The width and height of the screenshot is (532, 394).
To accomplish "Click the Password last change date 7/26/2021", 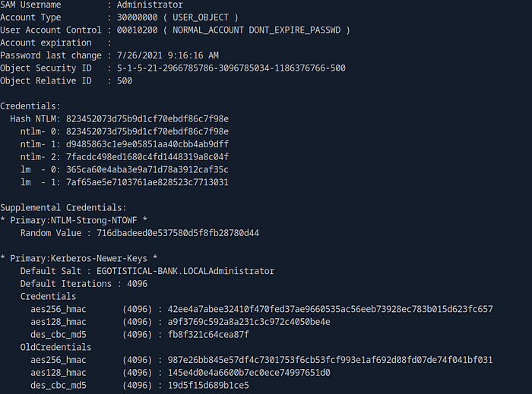I will (139, 55).
